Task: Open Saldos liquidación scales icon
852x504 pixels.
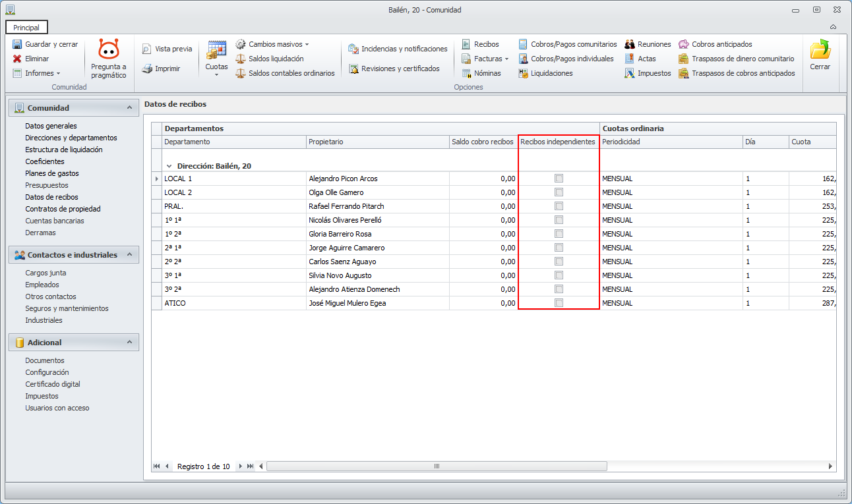Action: coord(241,59)
